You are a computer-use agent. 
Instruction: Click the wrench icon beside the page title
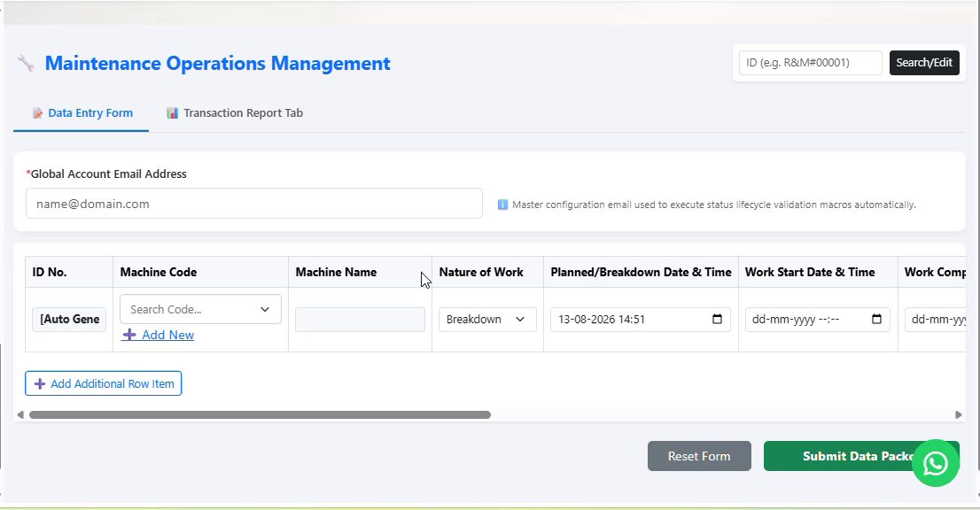tap(27, 63)
